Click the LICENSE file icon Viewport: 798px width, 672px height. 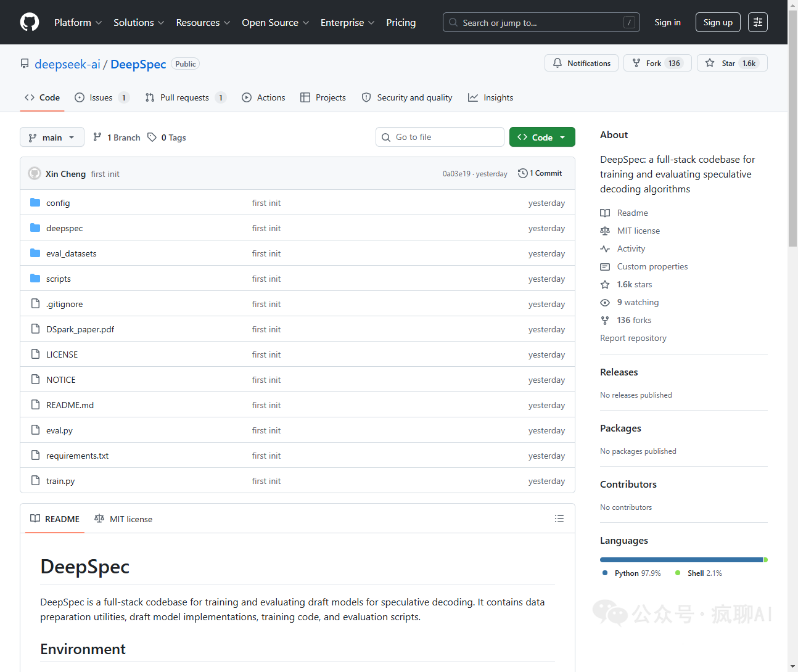[35, 354]
